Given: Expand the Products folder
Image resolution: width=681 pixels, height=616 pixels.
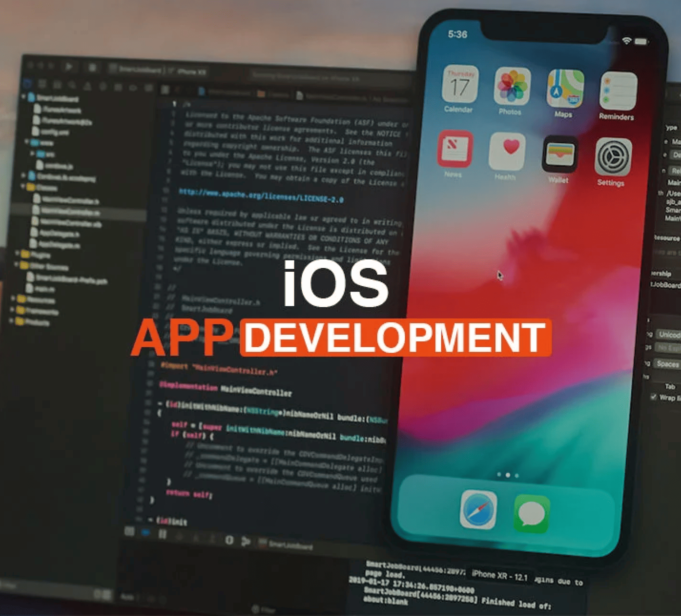Looking at the screenshot, I should [11, 321].
